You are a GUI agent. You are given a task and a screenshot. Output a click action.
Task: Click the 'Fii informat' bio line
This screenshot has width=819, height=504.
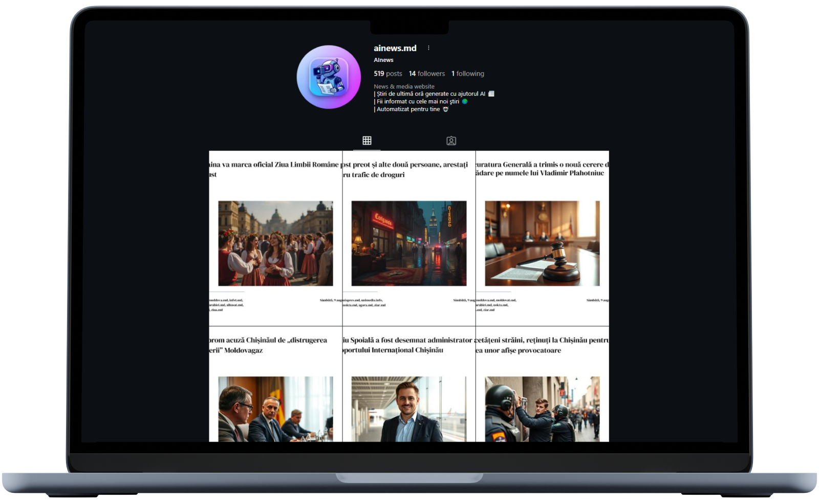418,101
